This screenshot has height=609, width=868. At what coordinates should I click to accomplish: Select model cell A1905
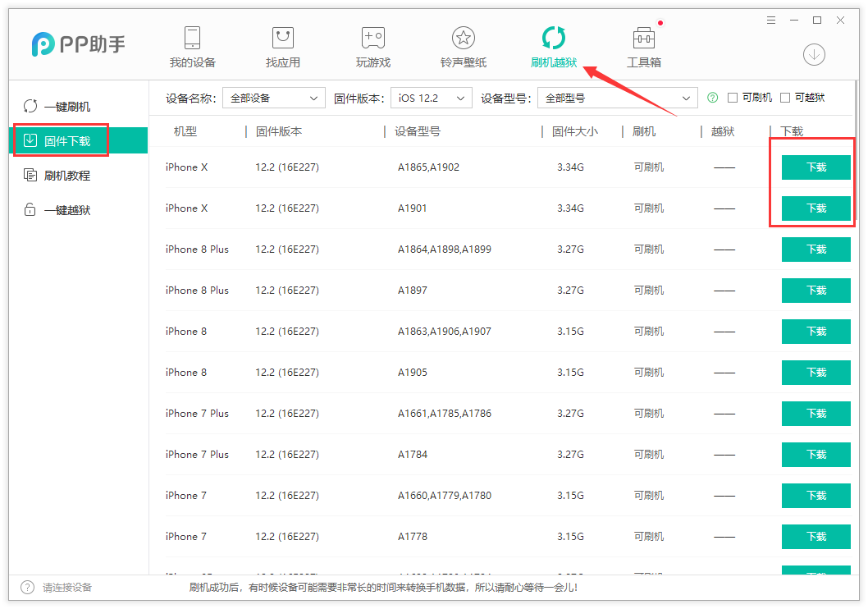tap(413, 372)
